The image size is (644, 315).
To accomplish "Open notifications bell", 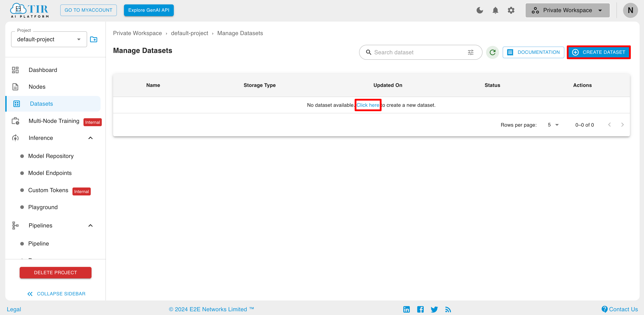I will [495, 10].
